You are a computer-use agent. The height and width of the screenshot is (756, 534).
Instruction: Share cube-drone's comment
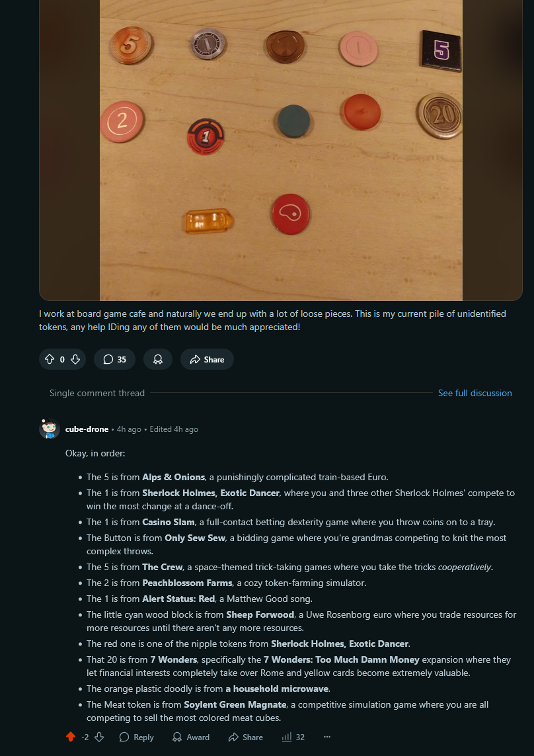click(x=246, y=737)
